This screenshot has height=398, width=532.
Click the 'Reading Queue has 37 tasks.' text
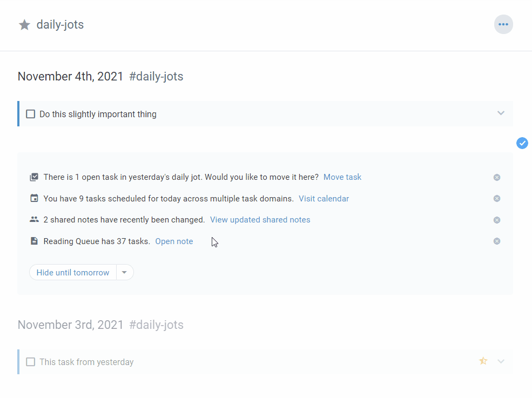point(97,241)
